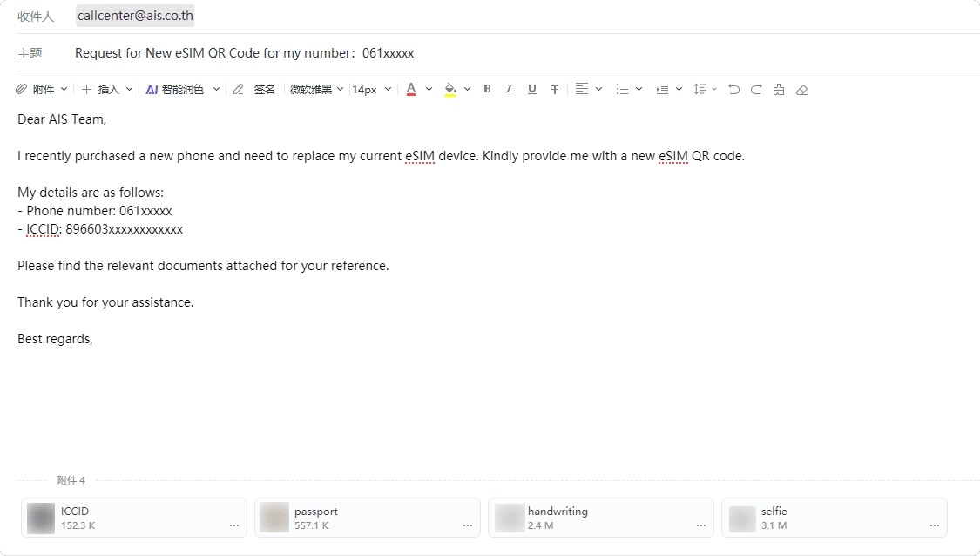
Task: Open the 微软雅黑 font family dropdown
Action: [x=316, y=89]
